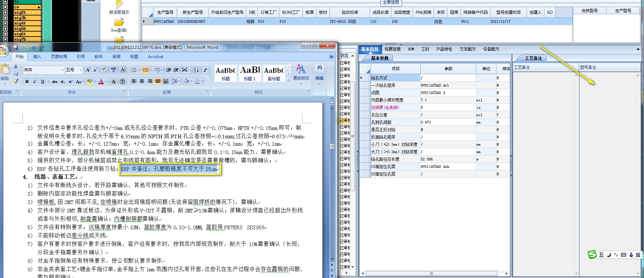
Task: Click the Copy icon in the clipboard group
Action: point(15,74)
